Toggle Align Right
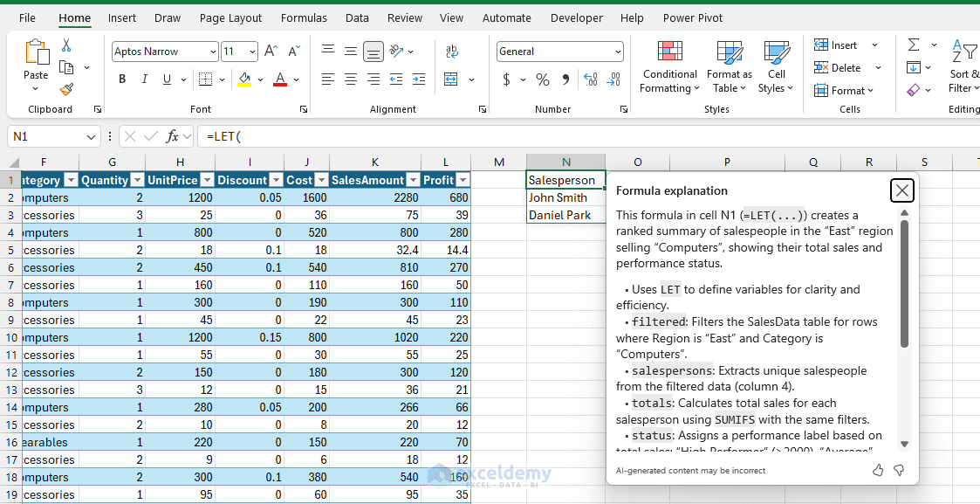The width and height of the screenshot is (980, 504). click(373, 79)
